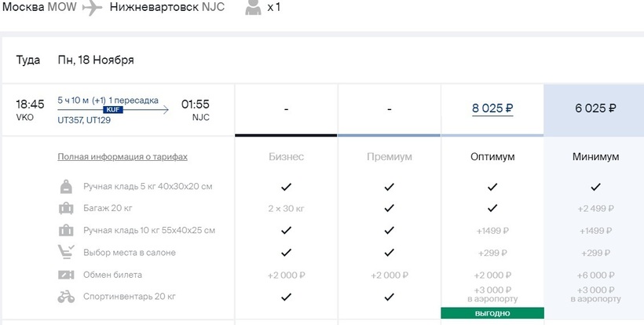Click the 10 kg carry-on icon
Viewport: 644px width, 325px height.
coord(66,231)
